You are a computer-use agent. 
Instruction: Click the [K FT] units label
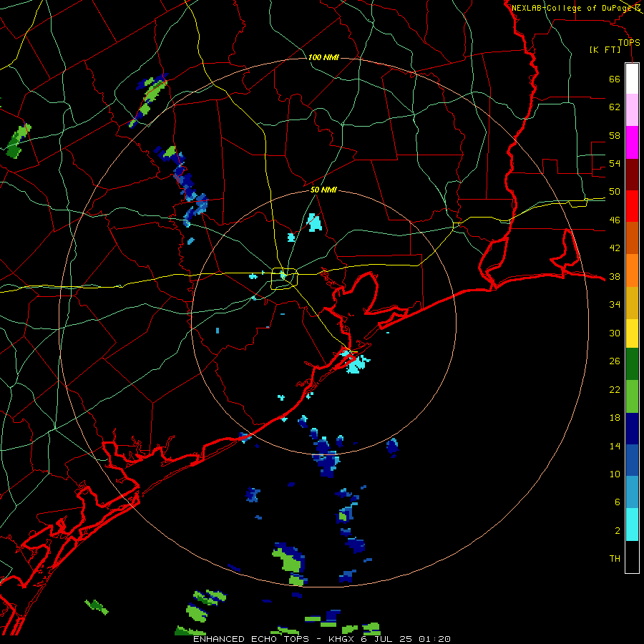[605, 49]
